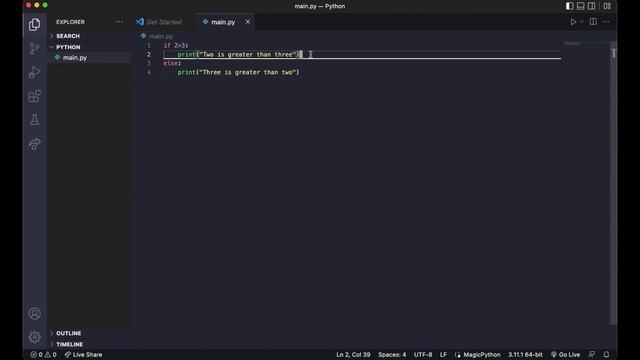Open Go to Line via Ln 2, Col 39
640x360 pixels.
point(353,355)
